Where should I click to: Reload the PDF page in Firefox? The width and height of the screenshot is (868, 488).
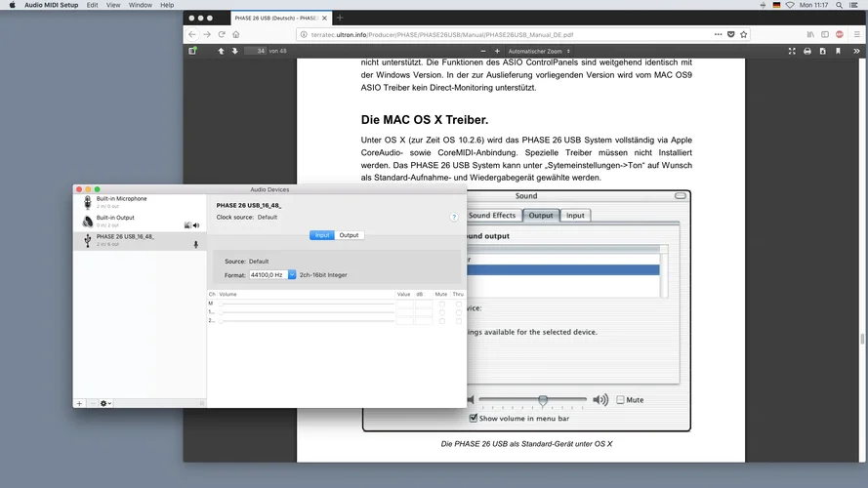click(x=222, y=34)
